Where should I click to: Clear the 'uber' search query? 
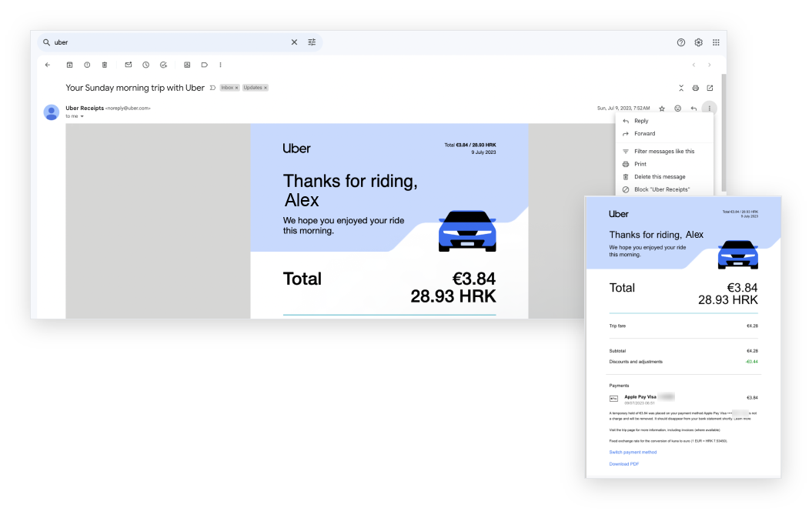(x=294, y=42)
